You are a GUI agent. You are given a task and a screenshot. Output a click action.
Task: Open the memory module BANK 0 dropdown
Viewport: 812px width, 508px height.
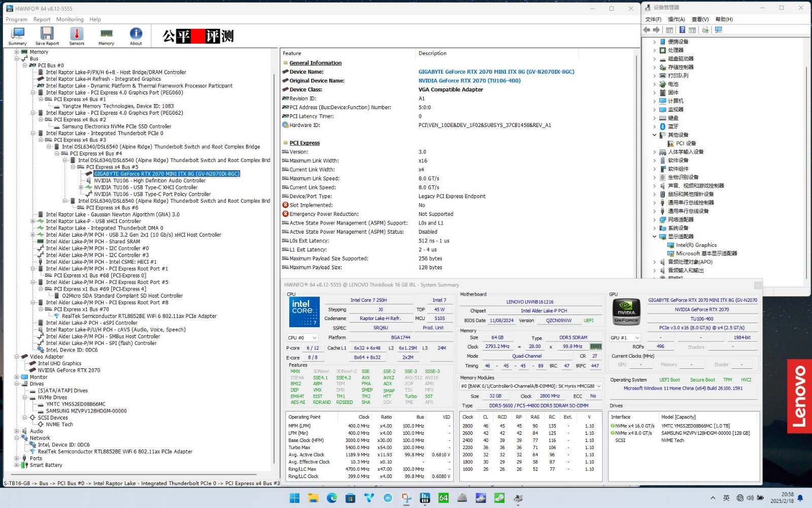click(x=530, y=386)
